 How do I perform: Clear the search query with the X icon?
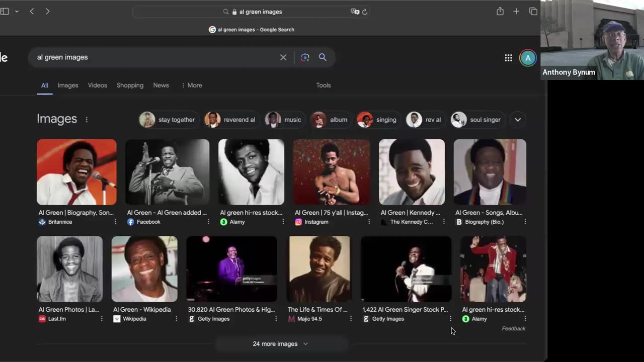coord(283,57)
